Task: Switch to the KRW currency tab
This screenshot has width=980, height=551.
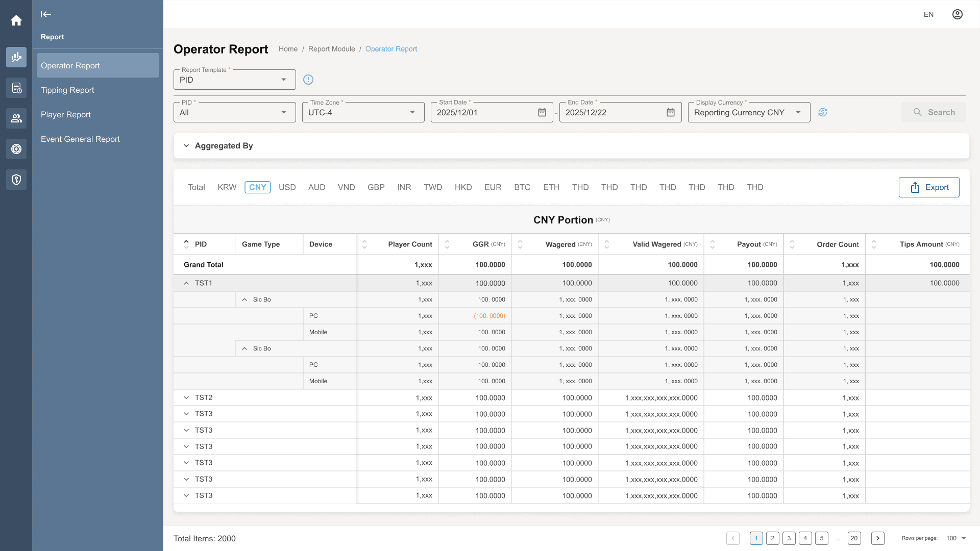Action: [x=227, y=187]
